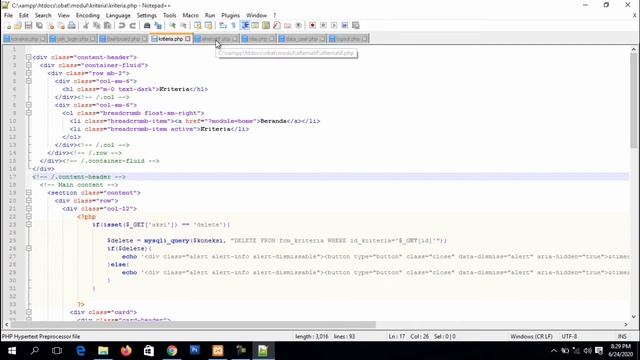Image resolution: width=640 pixels, height=360 pixels.
Task: Click the macro Playback icon
Action: 334,26
